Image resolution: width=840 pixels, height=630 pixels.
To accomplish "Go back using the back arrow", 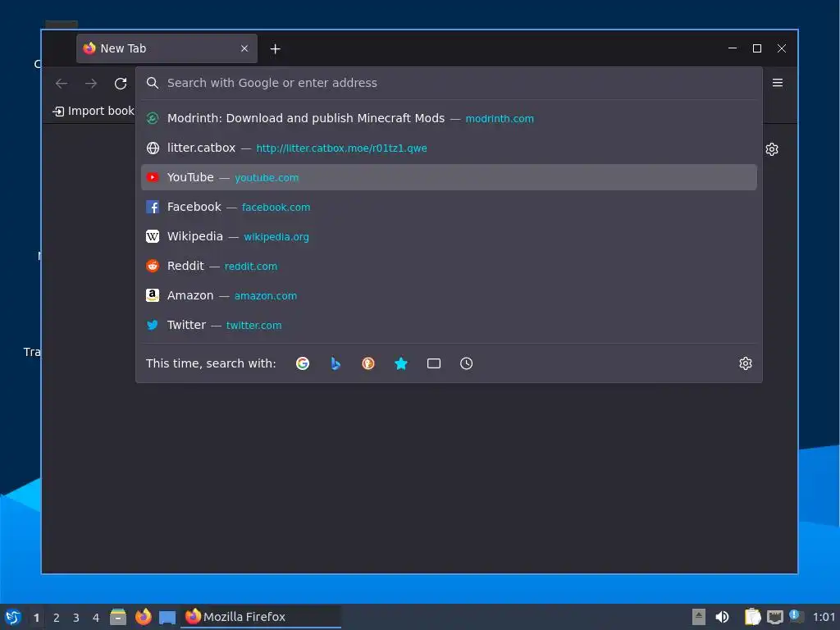I will click(x=62, y=83).
